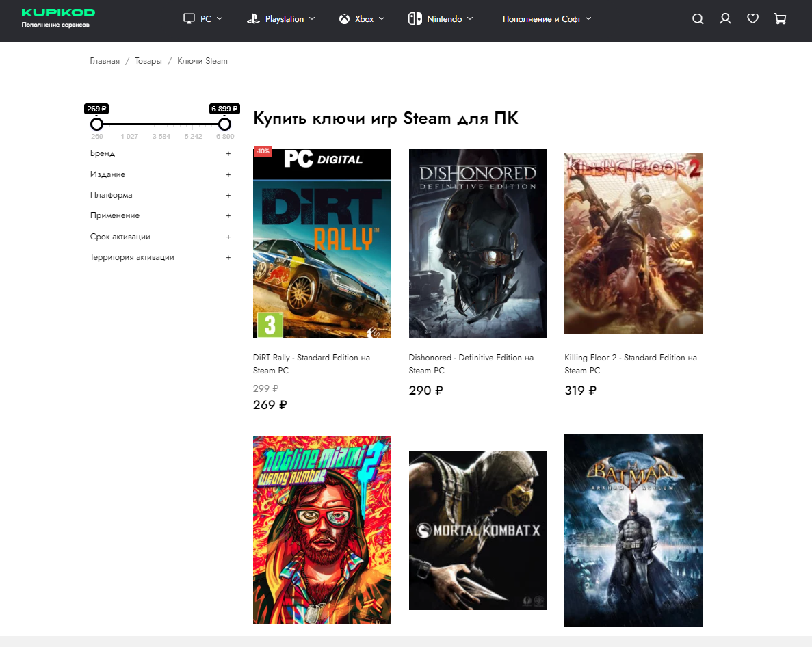Click the Платформа filter label

(112, 195)
